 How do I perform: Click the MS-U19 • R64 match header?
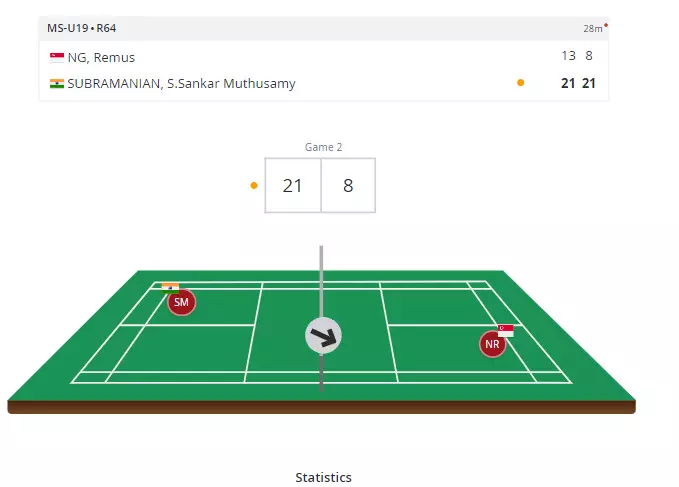[x=81, y=28]
